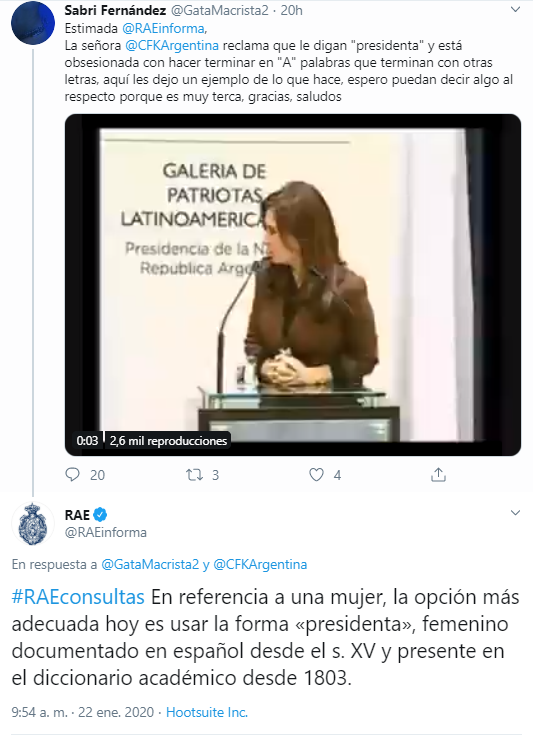Open Hootsuite Inc. source link
Screen dimensions: 533x736
pyautogui.click(x=207, y=712)
